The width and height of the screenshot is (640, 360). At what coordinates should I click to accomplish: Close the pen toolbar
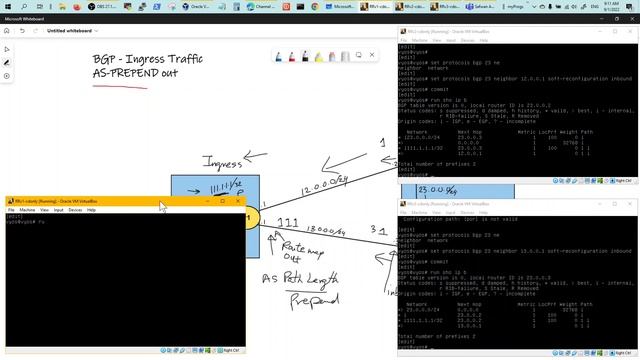pyautogui.click(x=372, y=55)
